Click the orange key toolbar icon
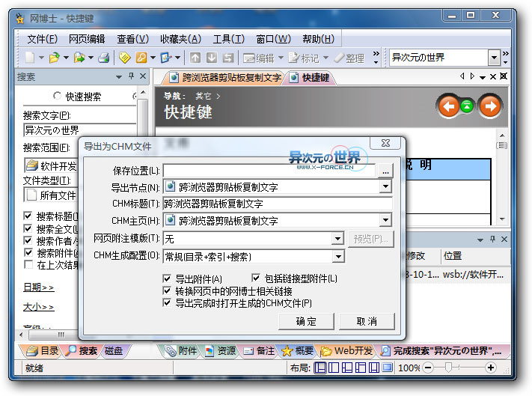Screen dimensions: 532x396 (141, 58)
